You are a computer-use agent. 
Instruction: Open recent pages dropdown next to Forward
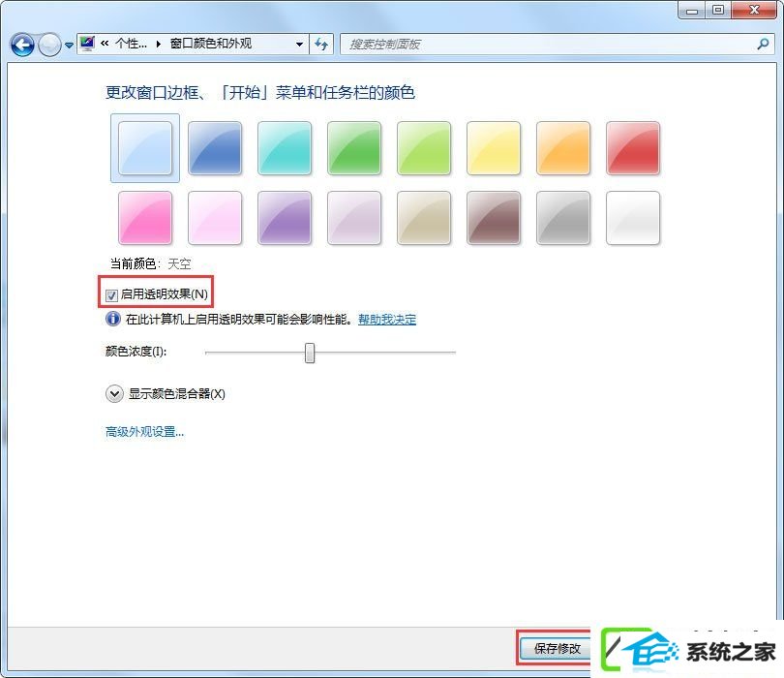(69, 45)
